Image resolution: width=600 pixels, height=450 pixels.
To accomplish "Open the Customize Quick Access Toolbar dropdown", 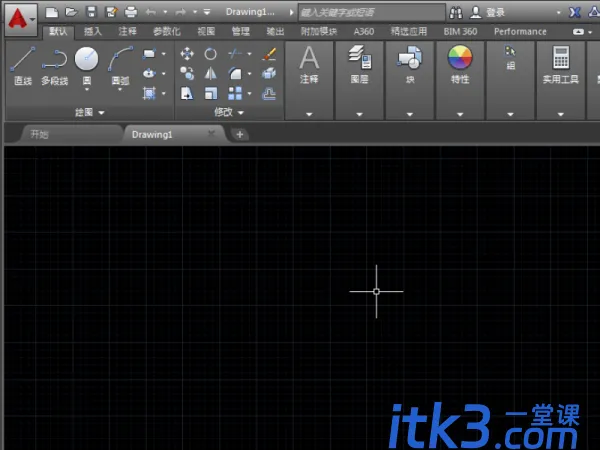I will tap(207, 12).
